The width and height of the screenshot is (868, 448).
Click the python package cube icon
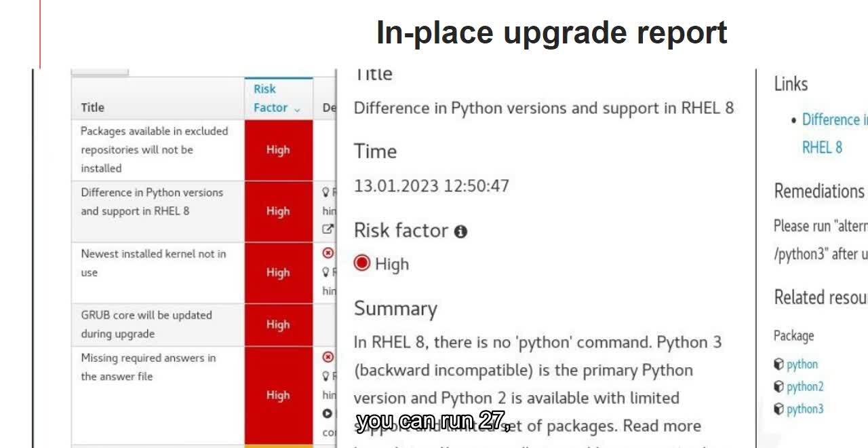point(778,365)
